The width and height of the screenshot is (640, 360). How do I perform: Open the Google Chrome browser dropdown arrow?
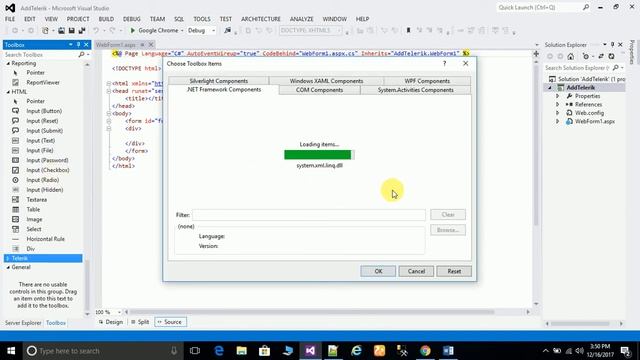tap(182, 31)
